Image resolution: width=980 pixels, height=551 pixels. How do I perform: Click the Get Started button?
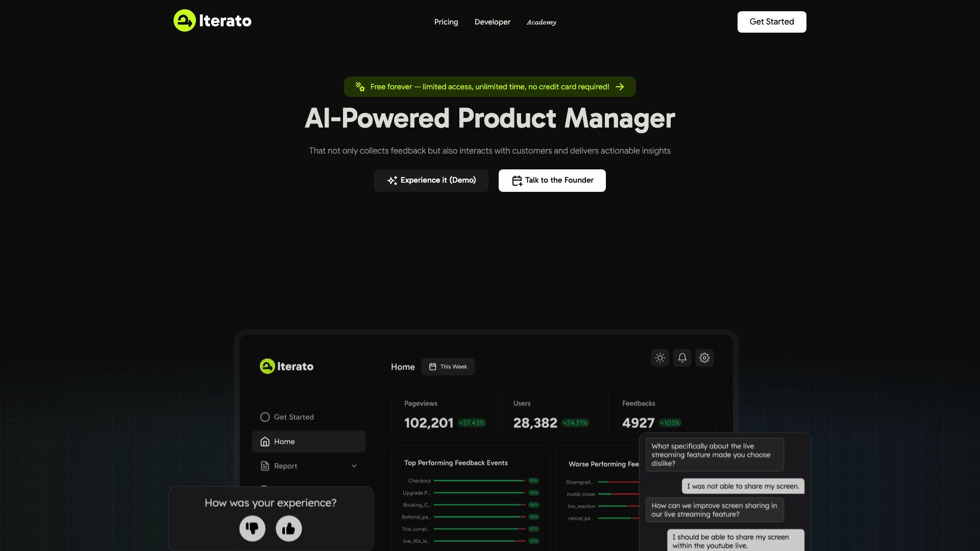(771, 21)
